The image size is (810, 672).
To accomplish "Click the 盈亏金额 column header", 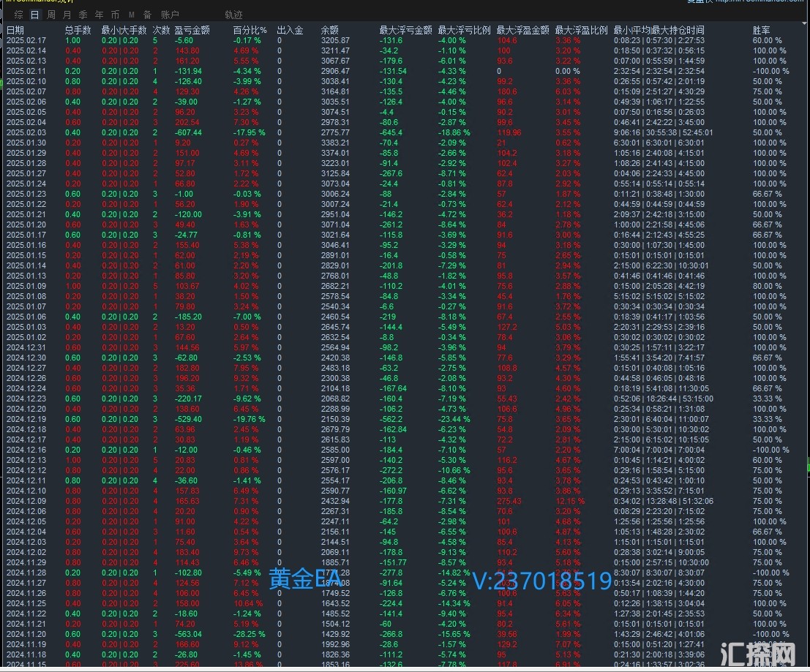I will pos(192,30).
